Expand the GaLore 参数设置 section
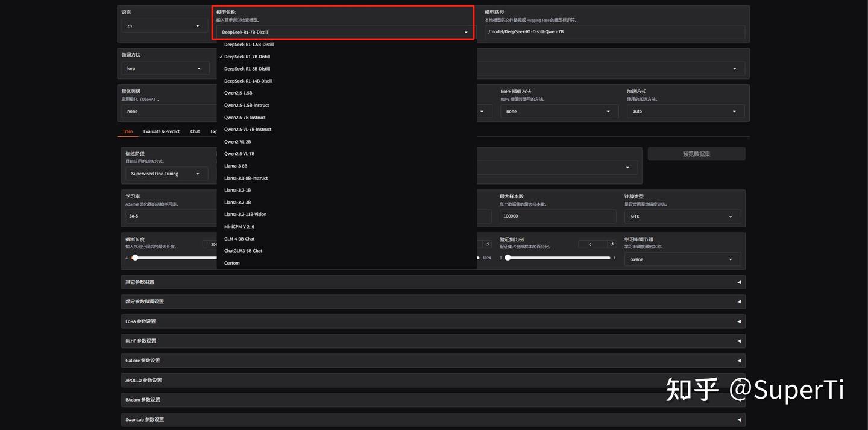868x430 pixels. [x=433, y=361]
